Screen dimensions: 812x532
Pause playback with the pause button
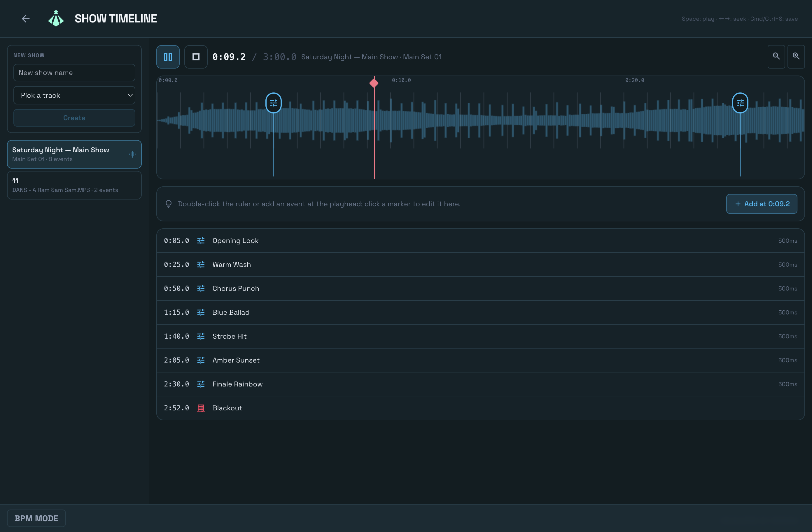(x=168, y=57)
